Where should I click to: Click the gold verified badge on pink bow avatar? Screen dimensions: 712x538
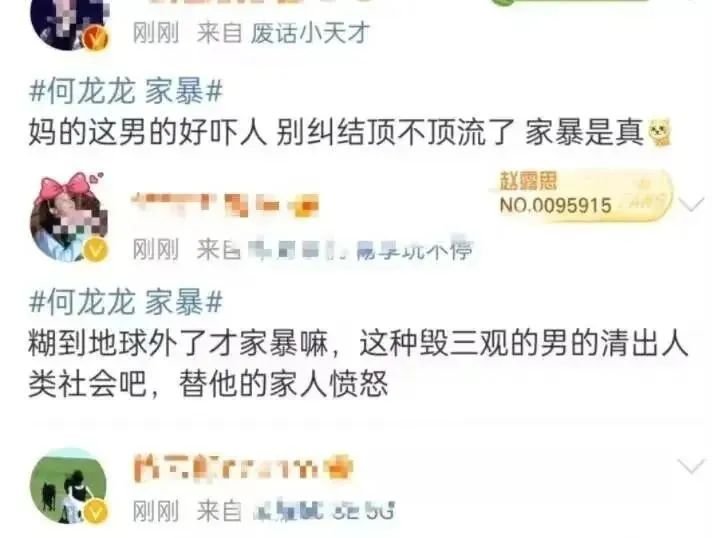(95, 250)
